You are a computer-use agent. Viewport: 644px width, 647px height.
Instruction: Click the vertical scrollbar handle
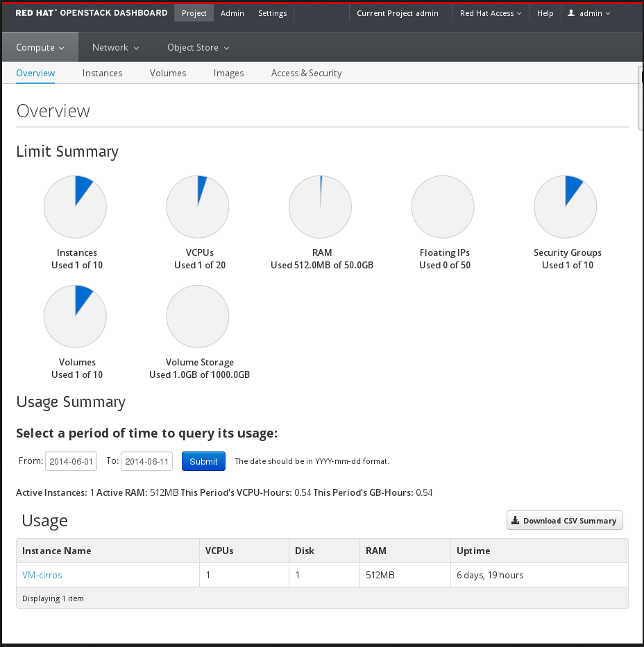[x=640, y=97]
